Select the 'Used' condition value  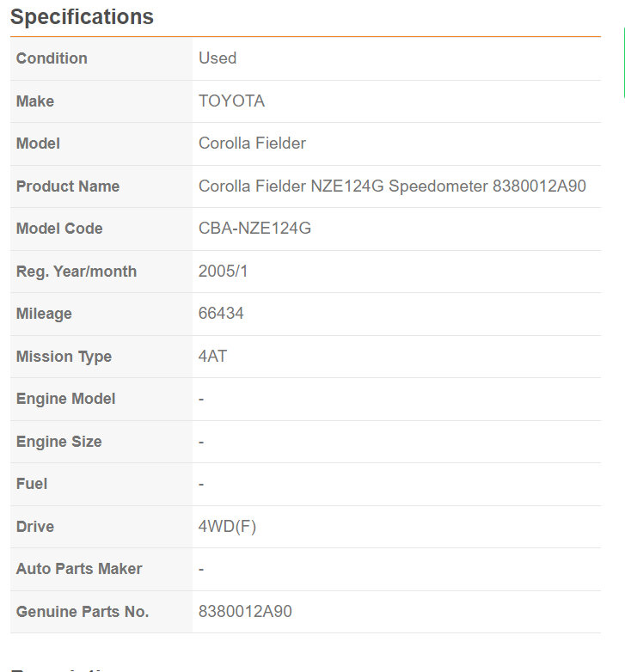tap(218, 58)
